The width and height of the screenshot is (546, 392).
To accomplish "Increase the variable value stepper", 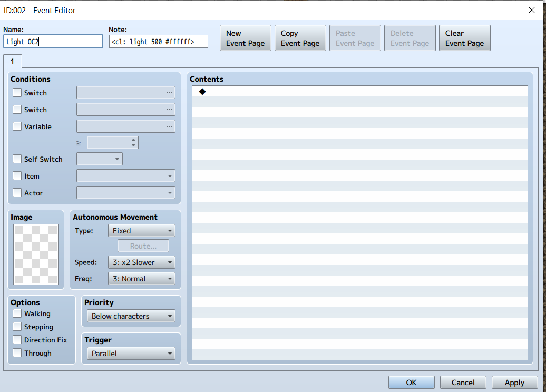I will click(x=134, y=140).
